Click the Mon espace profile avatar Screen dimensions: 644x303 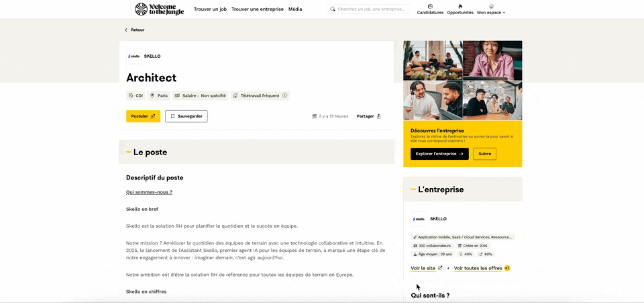491,6
